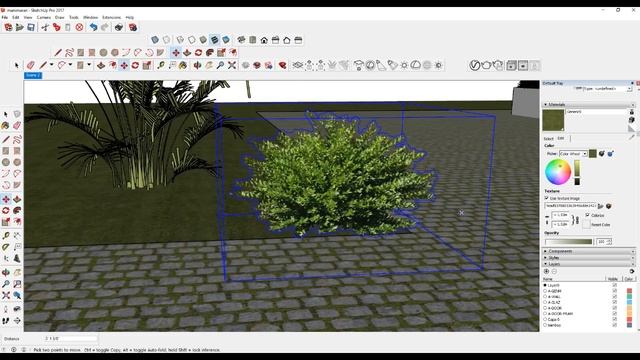The height and width of the screenshot is (360, 640).
Task: Save the model with the floppy icon
Action: [x=31, y=27]
